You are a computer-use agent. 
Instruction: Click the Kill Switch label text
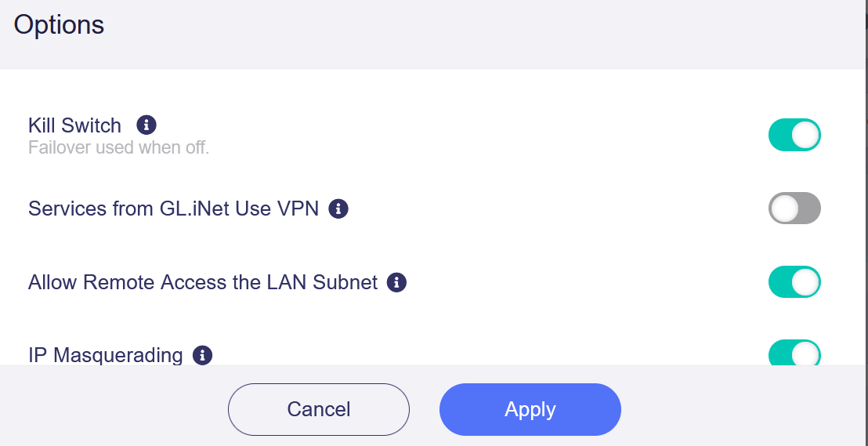point(74,125)
